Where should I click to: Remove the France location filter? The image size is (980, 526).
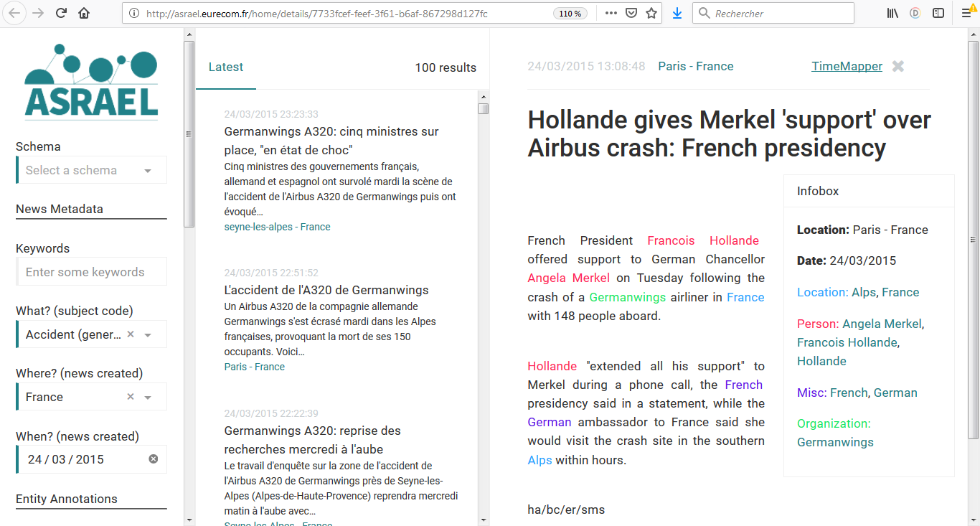130,397
